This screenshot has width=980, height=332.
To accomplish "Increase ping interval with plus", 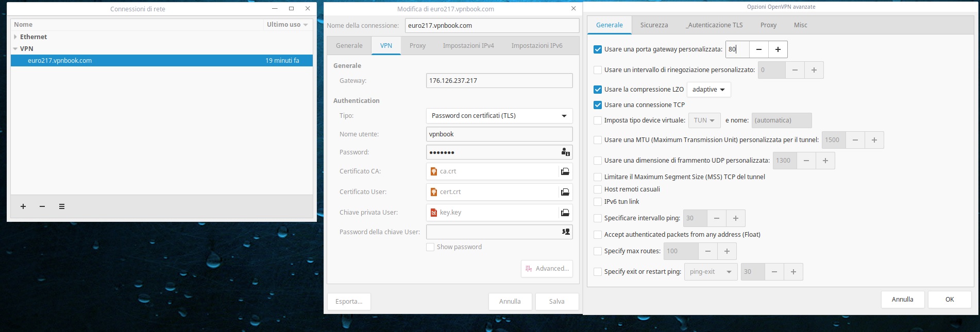I will [736, 218].
